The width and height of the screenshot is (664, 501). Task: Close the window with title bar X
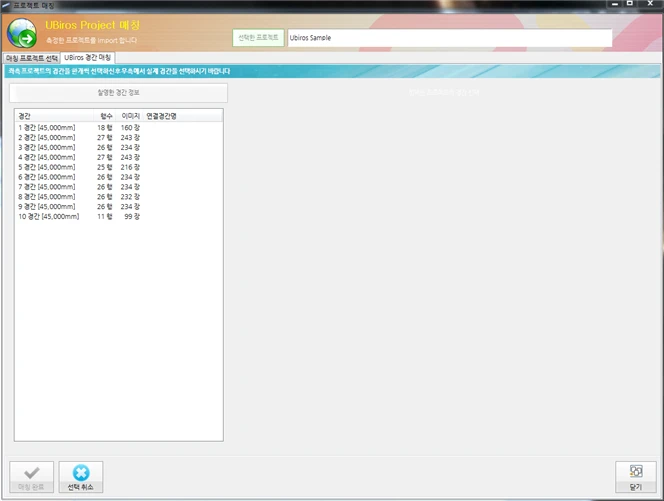coord(650,4)
